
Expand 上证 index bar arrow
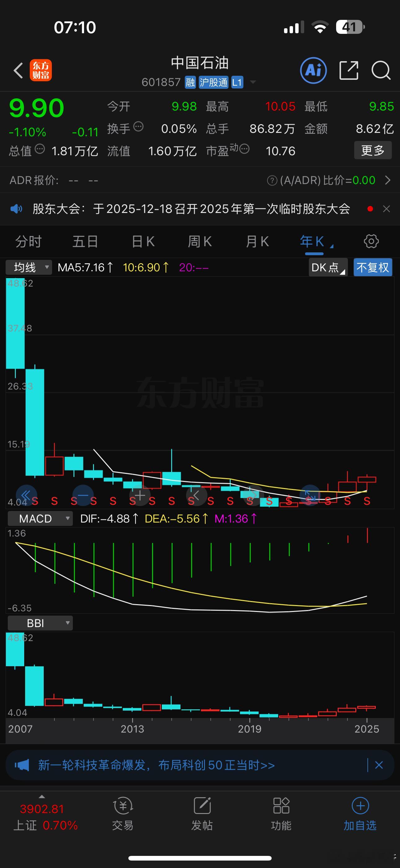click(x=42, y=797)
